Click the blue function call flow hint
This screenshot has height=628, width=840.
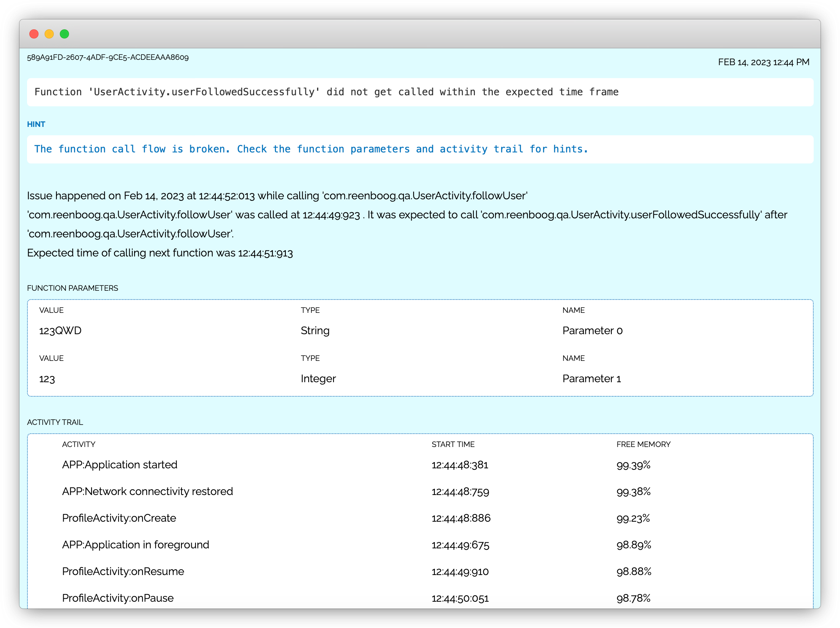311,149
